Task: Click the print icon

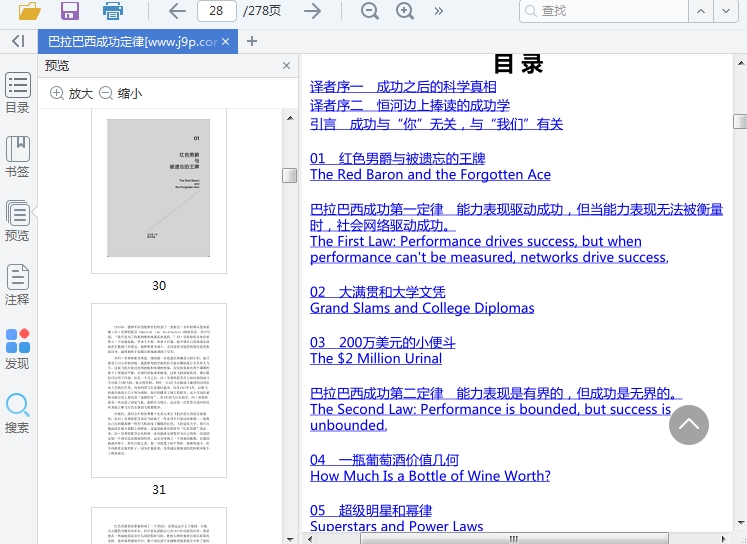Action: (114, 11)
